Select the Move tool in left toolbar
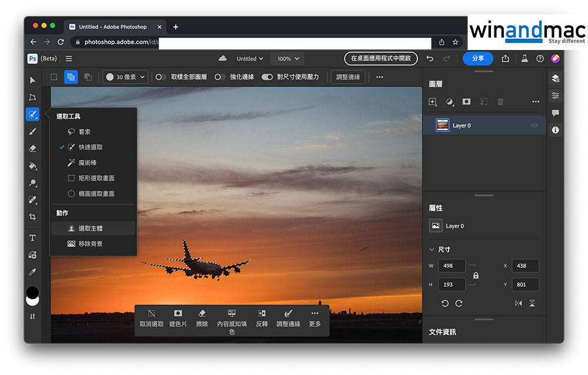 [32, 80]
